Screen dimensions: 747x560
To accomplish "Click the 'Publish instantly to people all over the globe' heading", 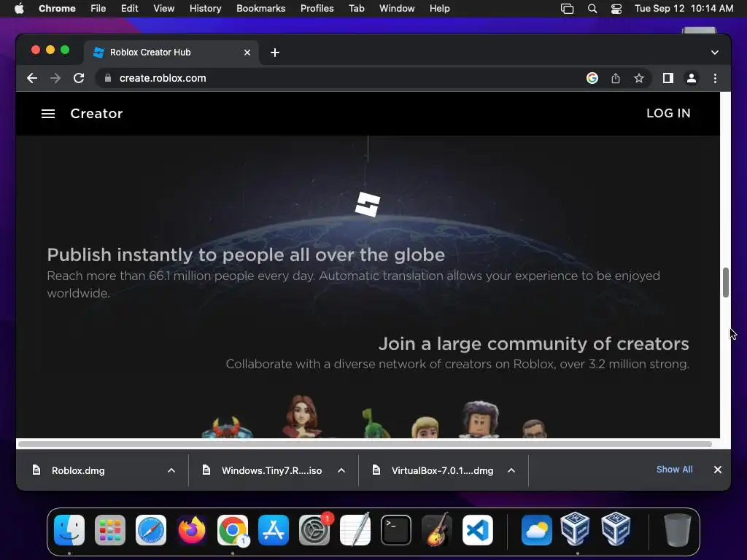I will [246, 255].
